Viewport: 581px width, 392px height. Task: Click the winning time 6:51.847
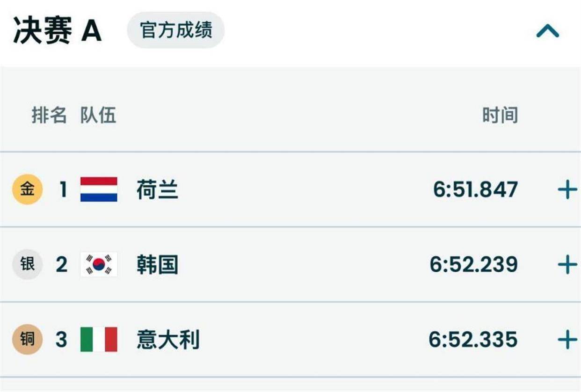point(475,190)
